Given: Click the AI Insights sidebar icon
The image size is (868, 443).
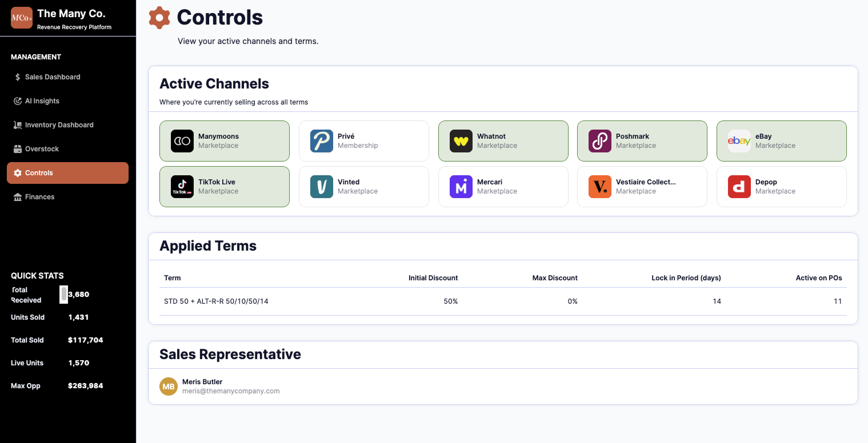Looking at the screenshot, I should (x=18, y=101).
